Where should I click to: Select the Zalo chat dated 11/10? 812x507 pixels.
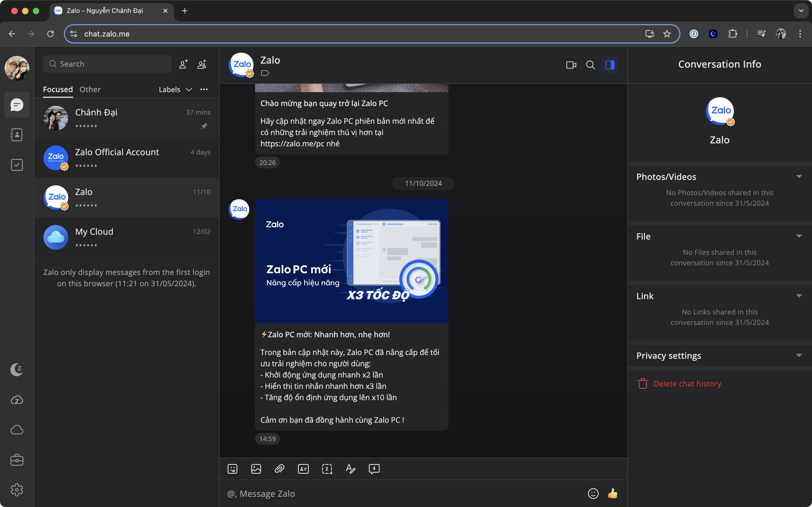point(127,198)
